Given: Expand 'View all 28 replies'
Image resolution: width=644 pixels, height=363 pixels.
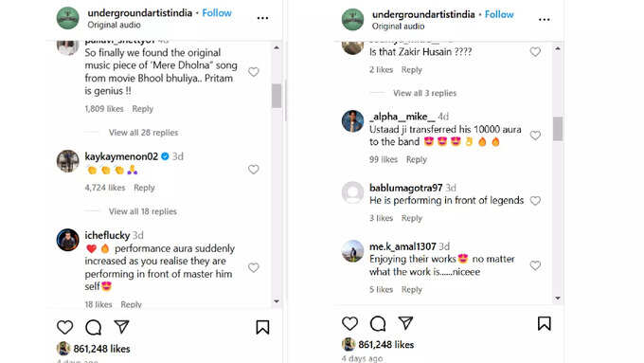Looking at the screenshot, I should [143, 133].
